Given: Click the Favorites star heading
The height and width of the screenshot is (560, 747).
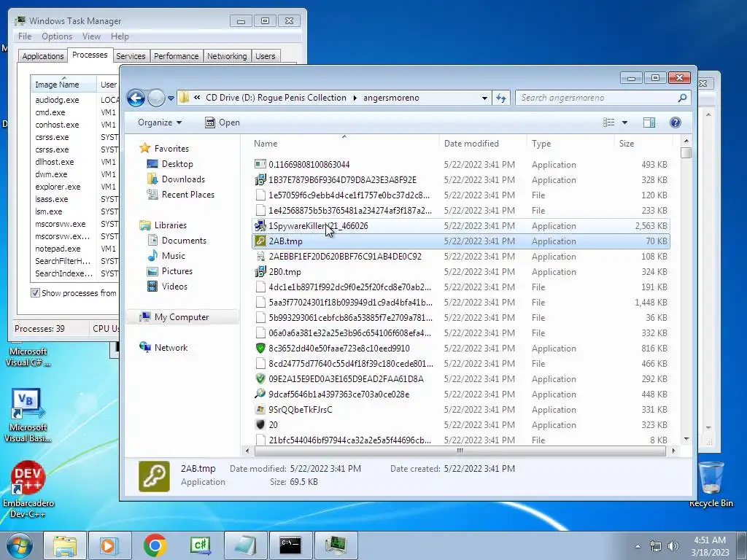Looking at the screenshot, I should click(x=164, y=149).
